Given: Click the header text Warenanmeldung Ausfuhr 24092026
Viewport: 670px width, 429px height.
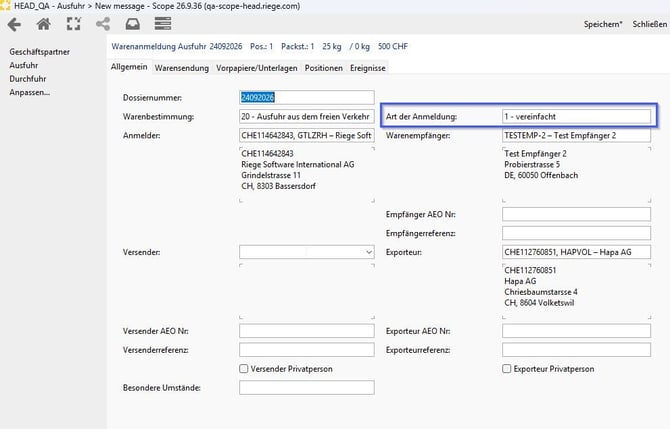Looking at the screenshot, I should click(177, 47).
